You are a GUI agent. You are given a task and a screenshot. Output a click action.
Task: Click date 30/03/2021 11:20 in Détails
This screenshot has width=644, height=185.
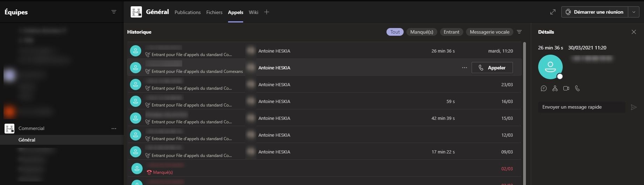(587, 48)
